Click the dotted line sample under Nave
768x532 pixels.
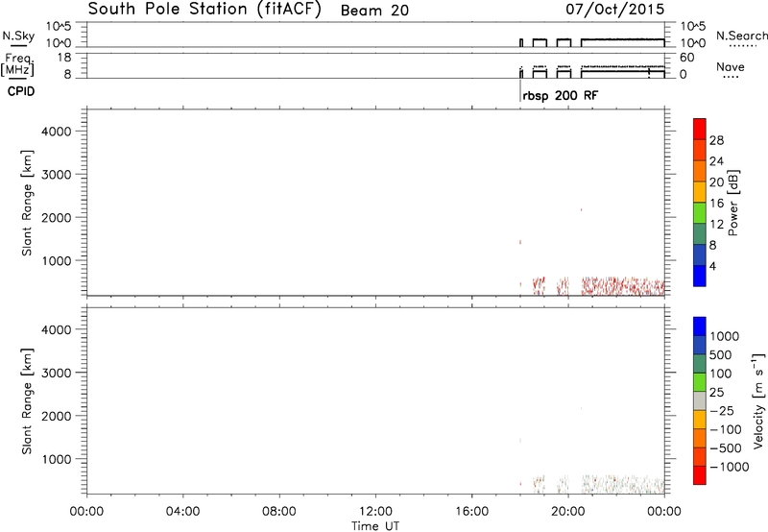coord(731,78)
